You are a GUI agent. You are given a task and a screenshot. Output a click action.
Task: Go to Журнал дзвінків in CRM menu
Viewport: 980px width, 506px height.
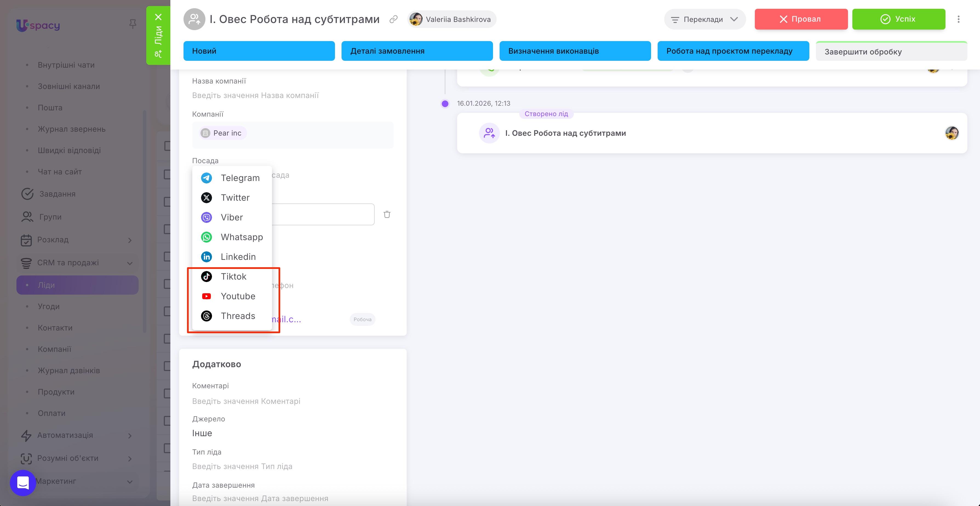(69, 370)
